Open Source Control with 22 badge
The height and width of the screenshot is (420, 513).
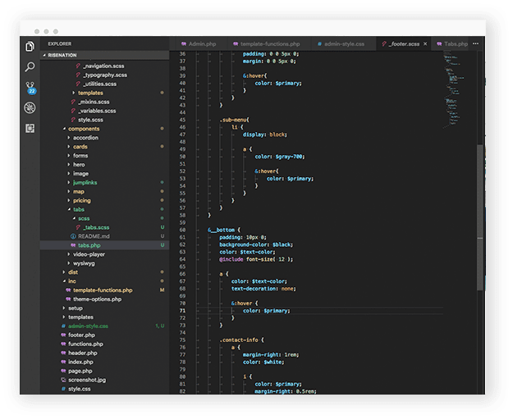pos(30,88)
